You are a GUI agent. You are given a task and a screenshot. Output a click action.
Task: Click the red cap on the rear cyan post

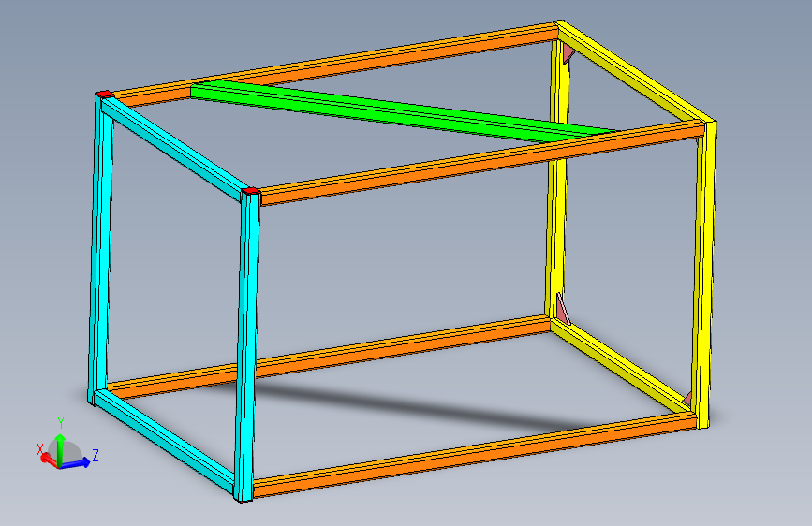click(104, 94)
